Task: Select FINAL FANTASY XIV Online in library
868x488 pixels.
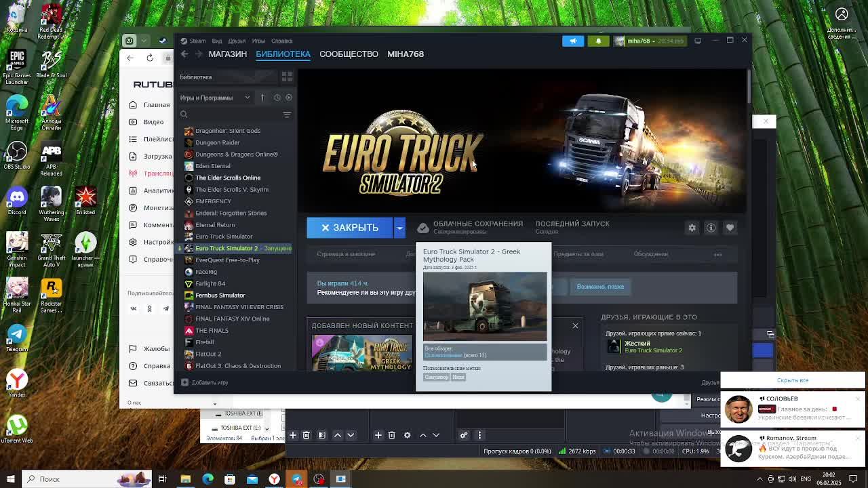Action: (232, 319)
